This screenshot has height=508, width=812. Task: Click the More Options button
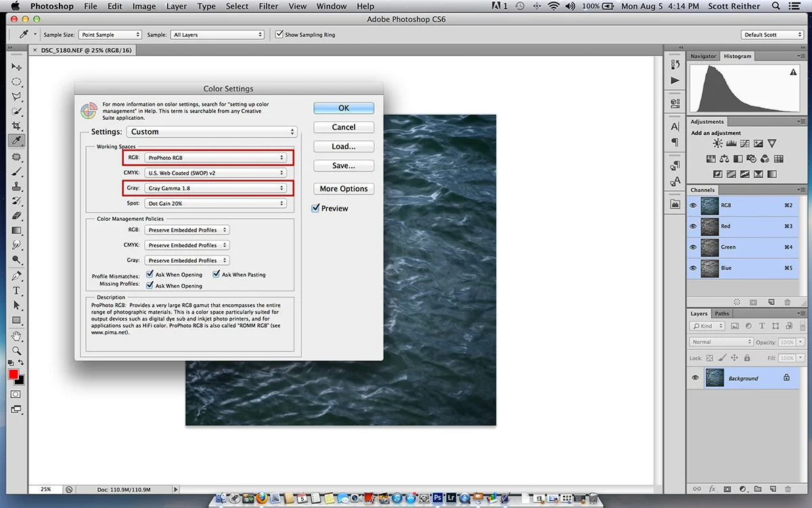[344, 189]
